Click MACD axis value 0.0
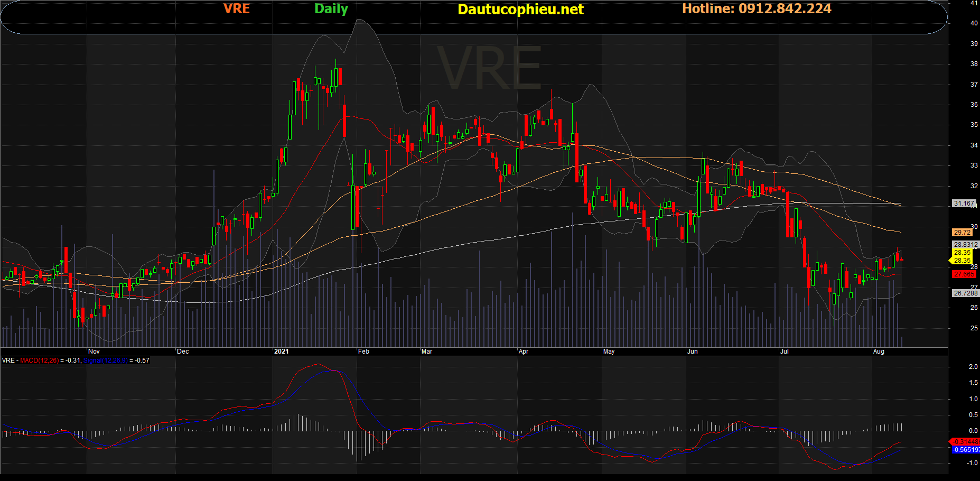This screenshot has height=481, width=980. 973,431
